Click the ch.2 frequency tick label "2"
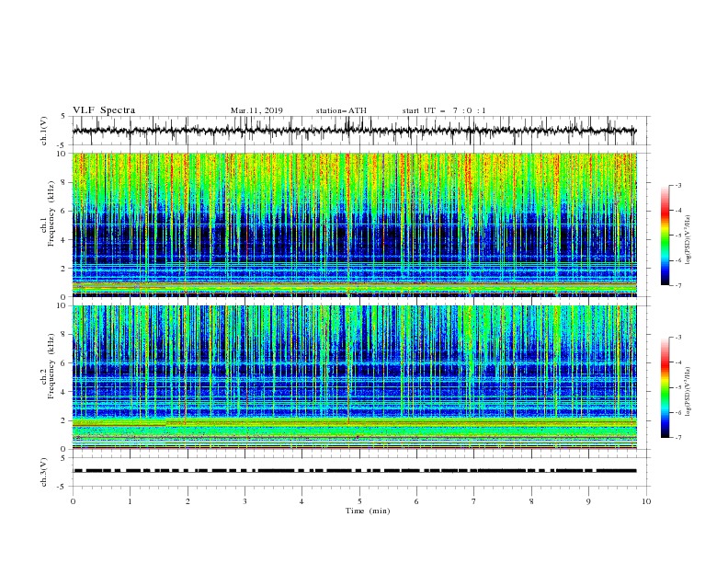 click(x=64, y=420)
